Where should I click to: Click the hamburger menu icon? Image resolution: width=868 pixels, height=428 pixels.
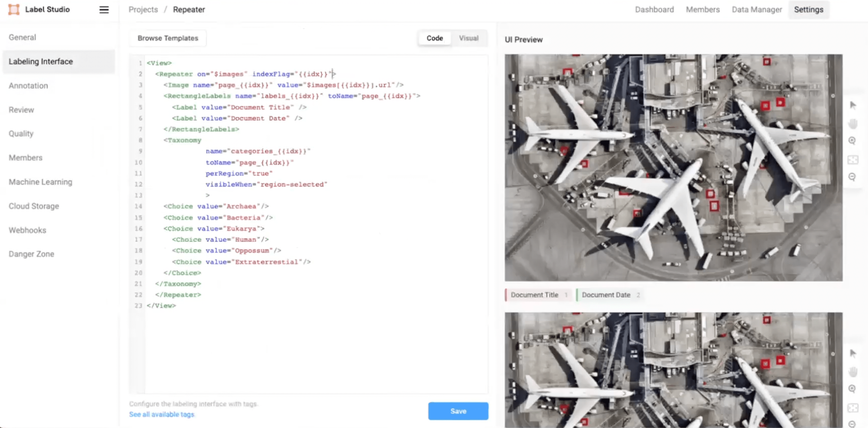(104, 10)
